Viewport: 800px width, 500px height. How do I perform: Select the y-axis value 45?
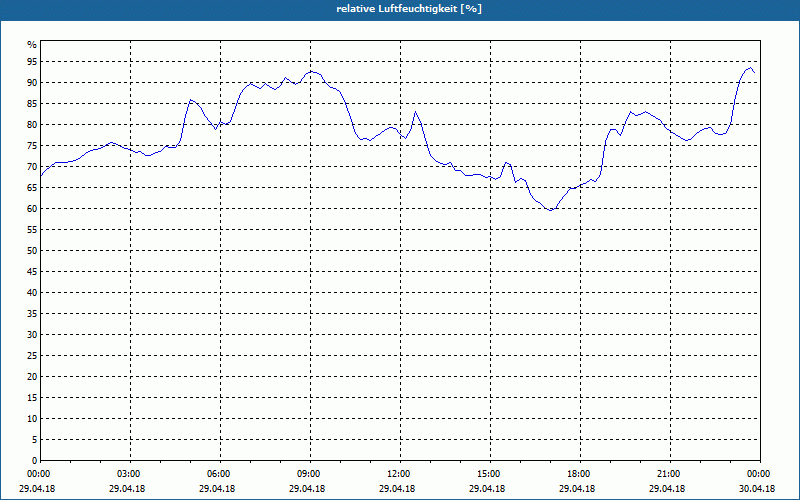(x=32, y=271)
